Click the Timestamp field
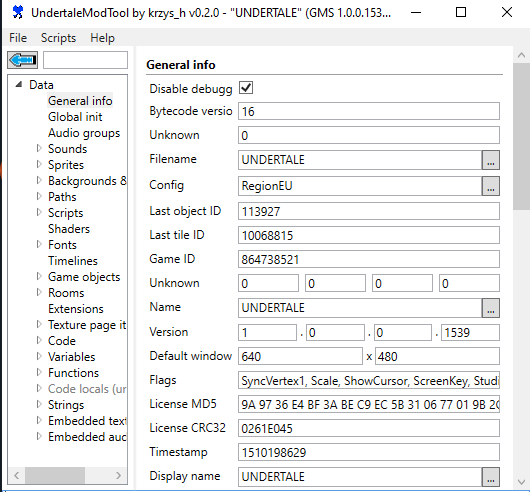 point(369,452)
